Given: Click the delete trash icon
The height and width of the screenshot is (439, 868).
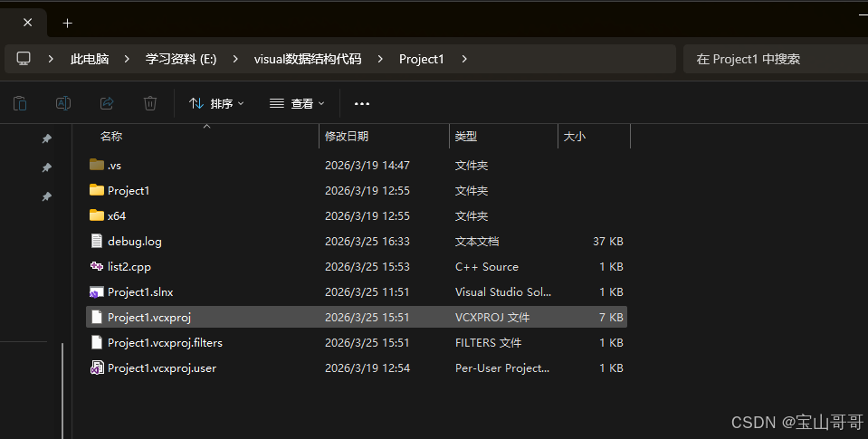Looking at the screenshot, I should 150,103.
